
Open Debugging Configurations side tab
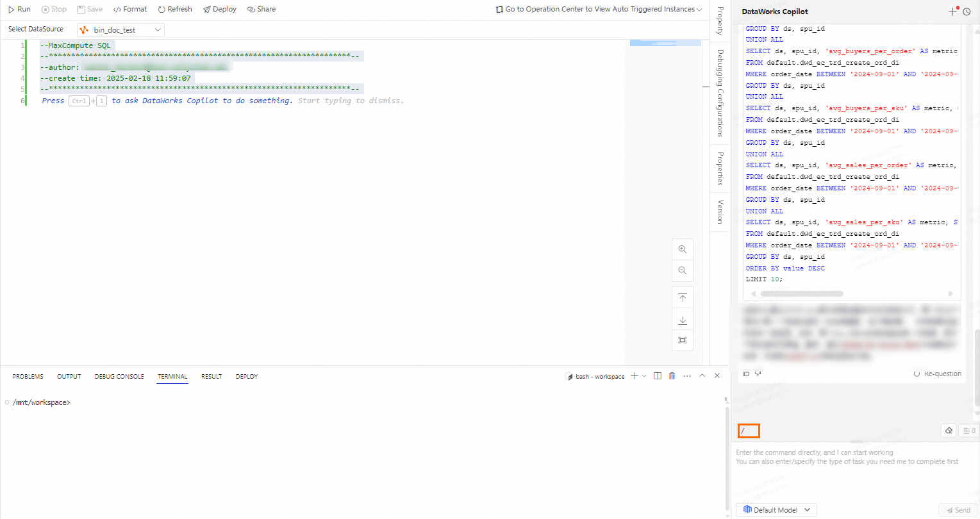coord(720,93)
